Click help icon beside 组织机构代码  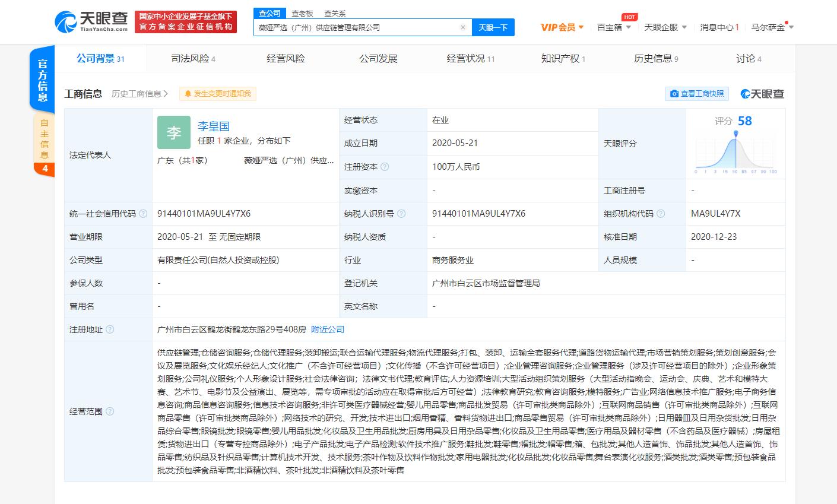661,214
